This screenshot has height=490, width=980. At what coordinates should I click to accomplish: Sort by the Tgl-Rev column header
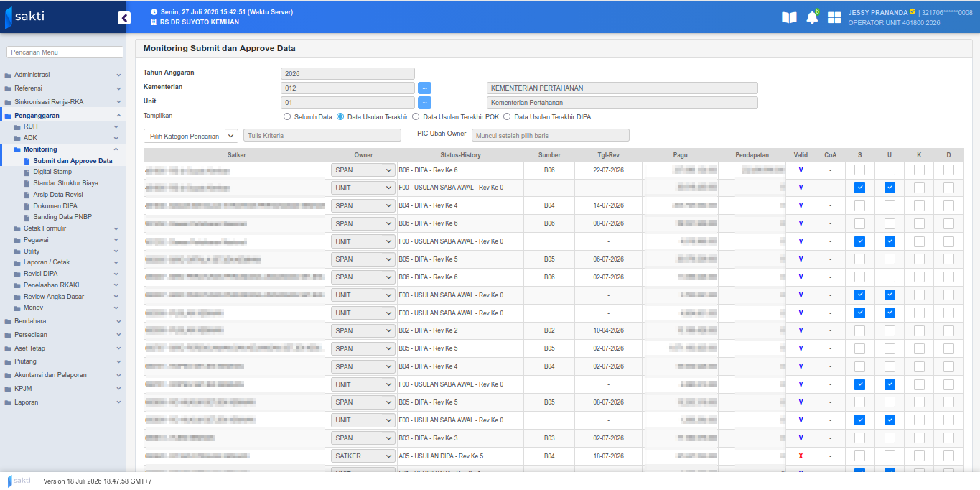(x=608, y=155)
